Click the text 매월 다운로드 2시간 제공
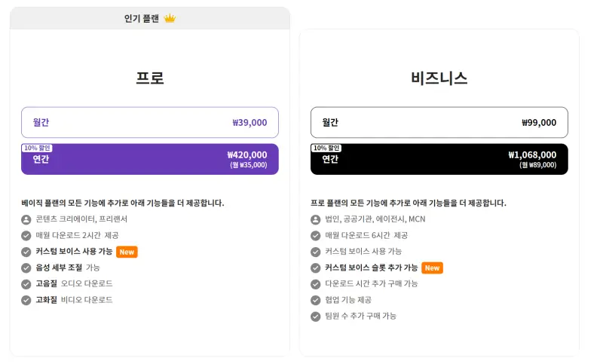The width and height of the screenshot is (603, 364). tap(78, 235)
